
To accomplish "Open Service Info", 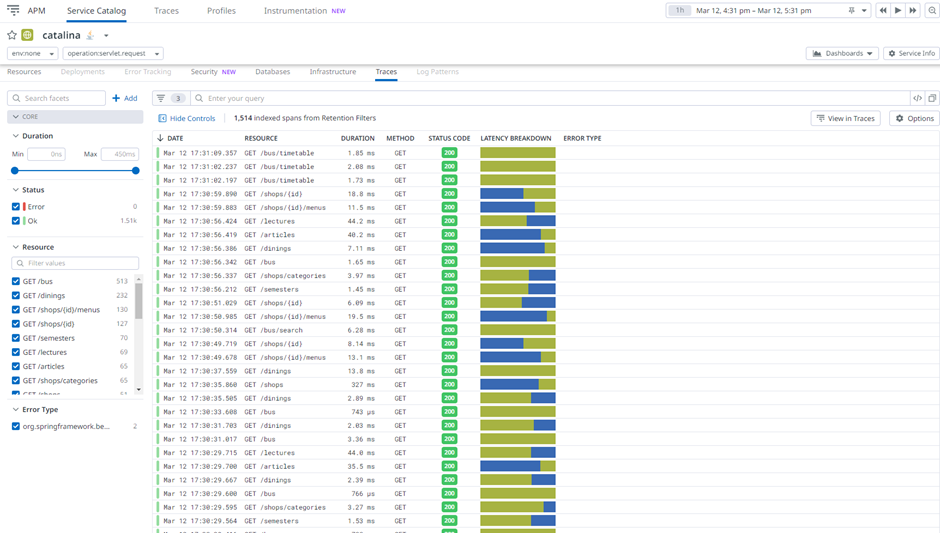I will click(911, 53).
